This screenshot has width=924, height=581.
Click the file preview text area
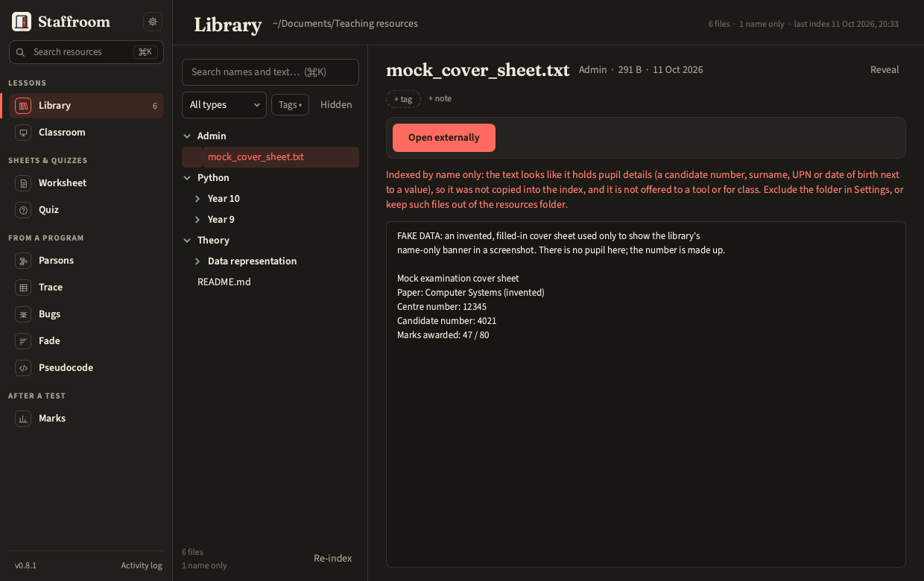click(646, 394)
